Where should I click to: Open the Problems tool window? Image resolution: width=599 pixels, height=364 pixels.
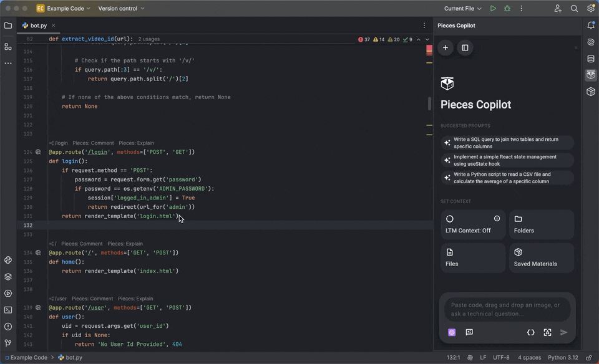coord(8,327)
